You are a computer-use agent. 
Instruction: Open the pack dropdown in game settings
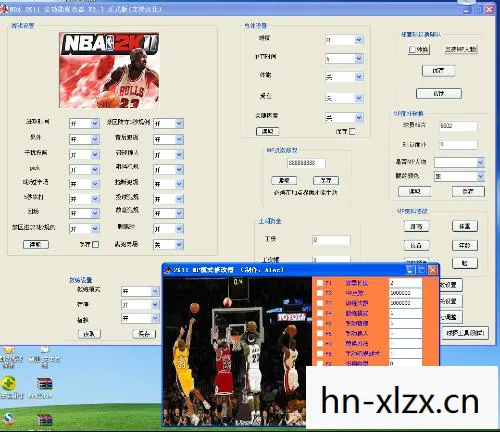(x=95, y=170)
